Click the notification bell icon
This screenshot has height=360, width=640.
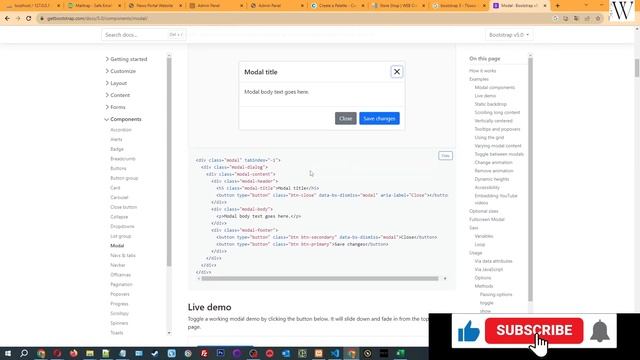pos(600,331)
